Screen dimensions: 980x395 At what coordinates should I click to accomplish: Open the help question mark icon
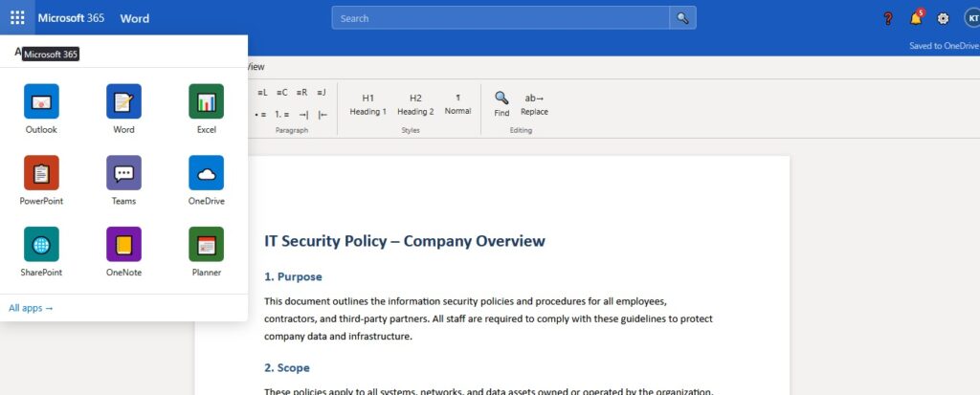[x=887, y=19]
